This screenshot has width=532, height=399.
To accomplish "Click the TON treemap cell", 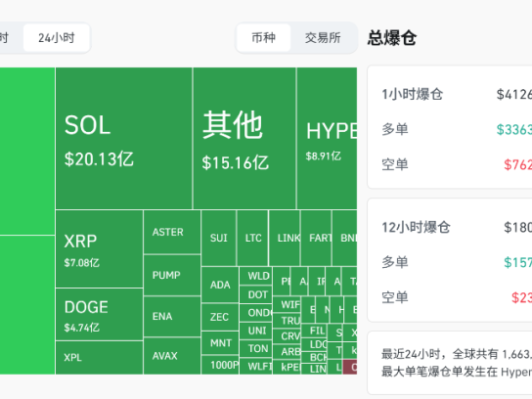I will pos(256,348).
